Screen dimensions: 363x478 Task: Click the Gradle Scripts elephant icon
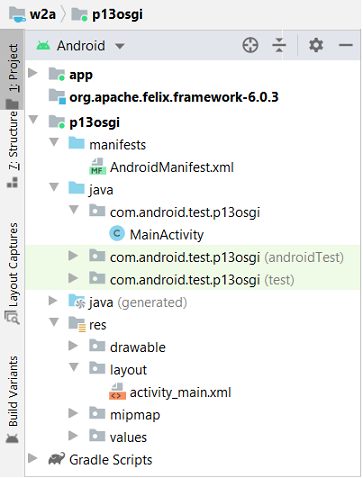coord(56,459)
